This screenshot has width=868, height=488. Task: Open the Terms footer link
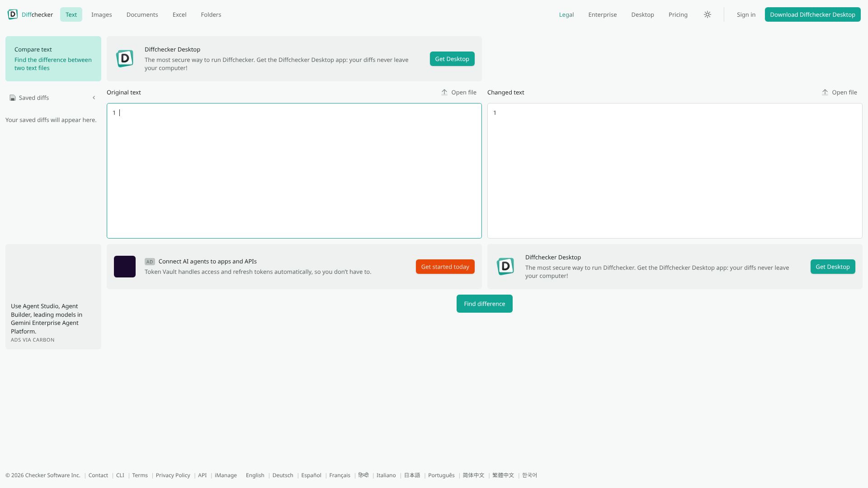[140, 475]
